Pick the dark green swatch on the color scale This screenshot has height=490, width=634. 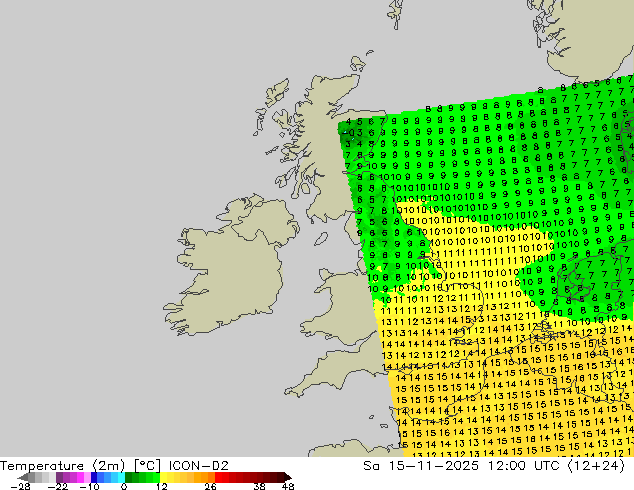pyautogui.click(x=128, y=477)
